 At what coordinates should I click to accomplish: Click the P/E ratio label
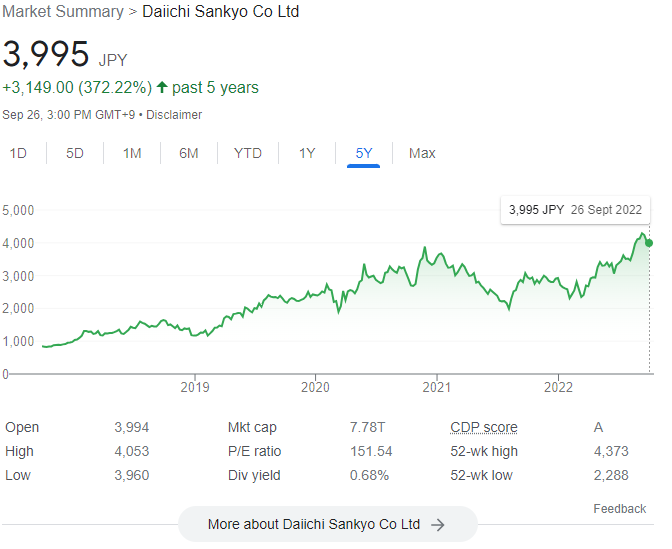tap(254, 451)
